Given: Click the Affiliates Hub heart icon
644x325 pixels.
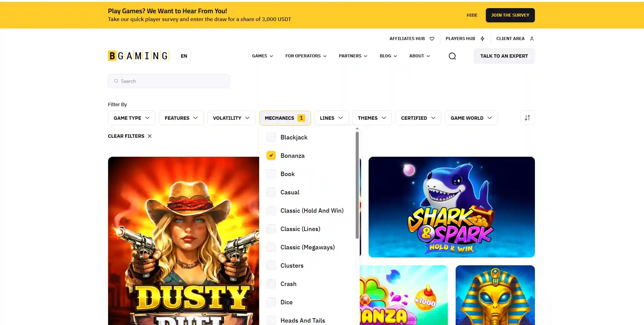Looking at the screenshot, I should pos(432,39).
